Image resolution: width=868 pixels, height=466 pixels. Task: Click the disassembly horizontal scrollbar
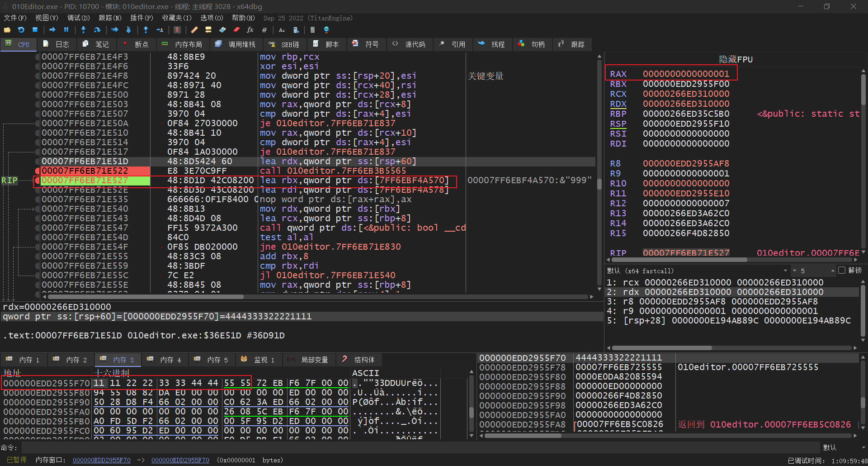click(145, 297)
